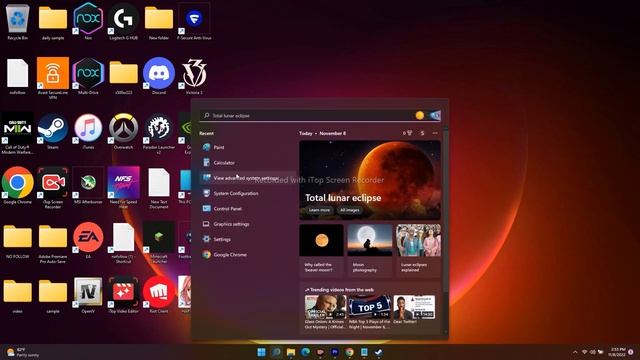Launch the Minecraft Launcher shortcut
Image resolution: width=640 pixels, height=360 pixels.
tap(159, 242)
